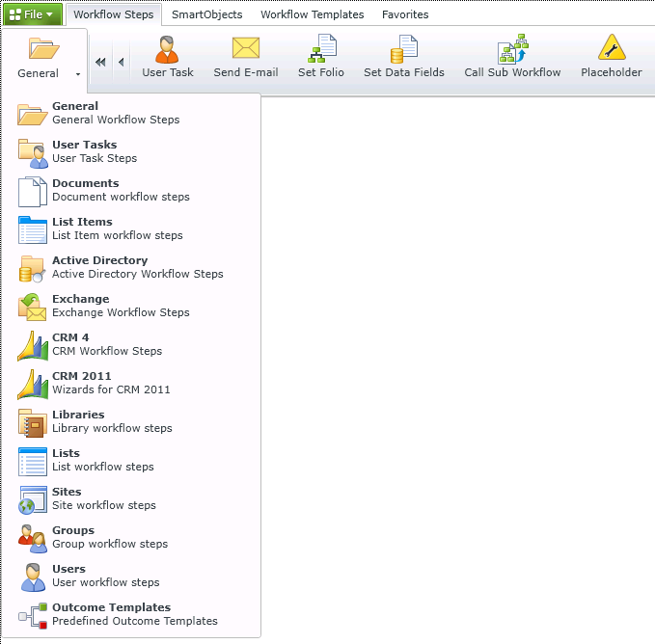The image size is (655, 644).
Task: Click the 'Set Data Fields' label text
Action: 404,72
